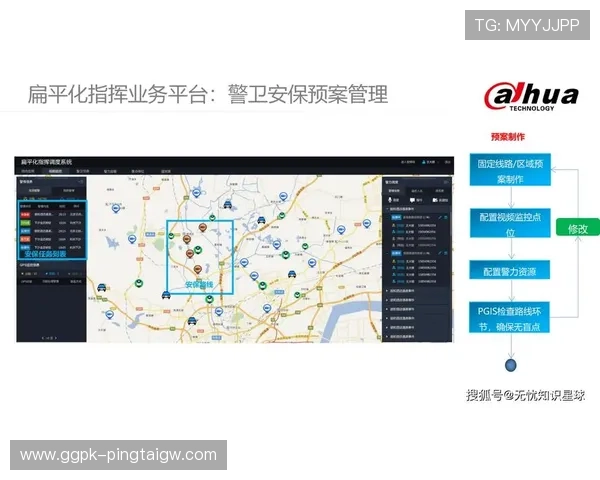Click the chat bubble message icon
Screen dimensions: 600x480
(x=412, y=200)
